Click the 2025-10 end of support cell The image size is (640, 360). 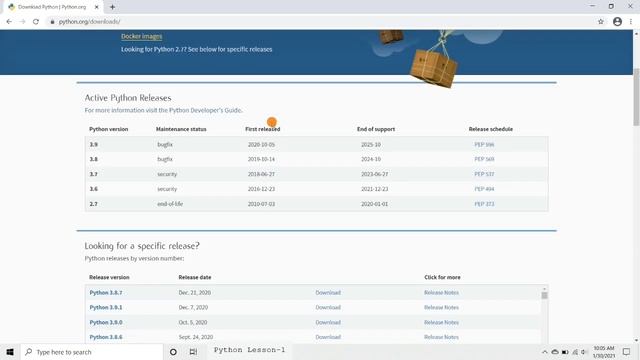[371, 144]
